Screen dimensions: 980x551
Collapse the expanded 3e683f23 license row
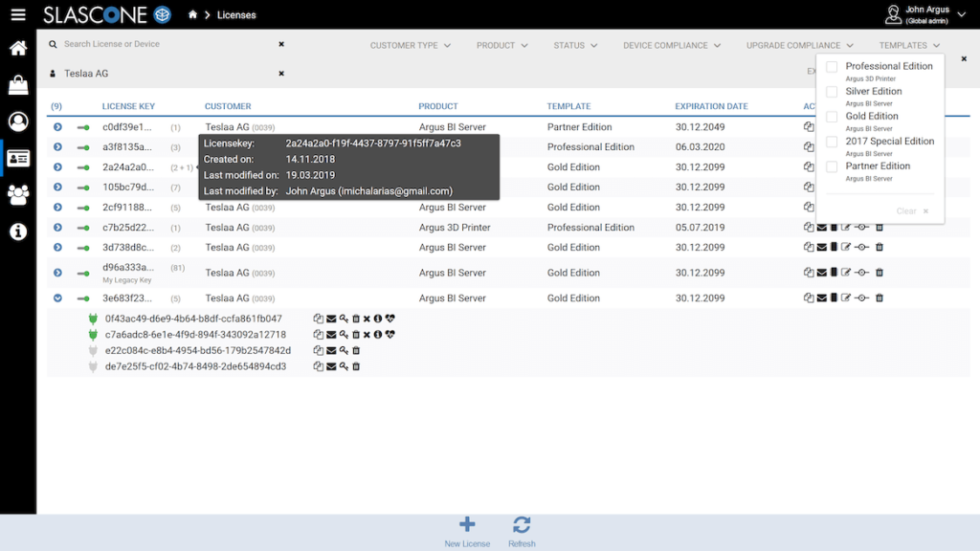[x=57, y=298]
